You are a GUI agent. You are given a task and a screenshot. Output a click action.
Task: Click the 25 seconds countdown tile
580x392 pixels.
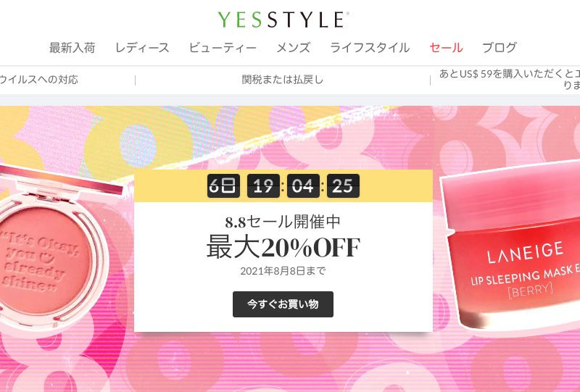[x=343, y=185]
